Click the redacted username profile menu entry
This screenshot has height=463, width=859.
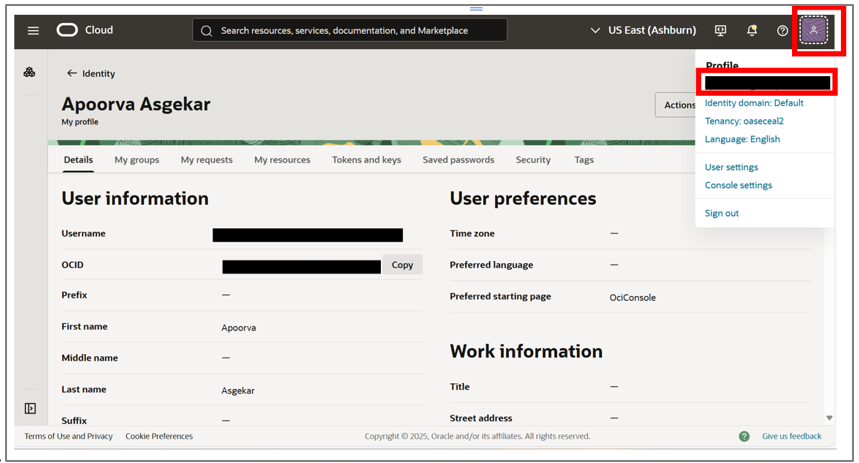click(767, 83)
